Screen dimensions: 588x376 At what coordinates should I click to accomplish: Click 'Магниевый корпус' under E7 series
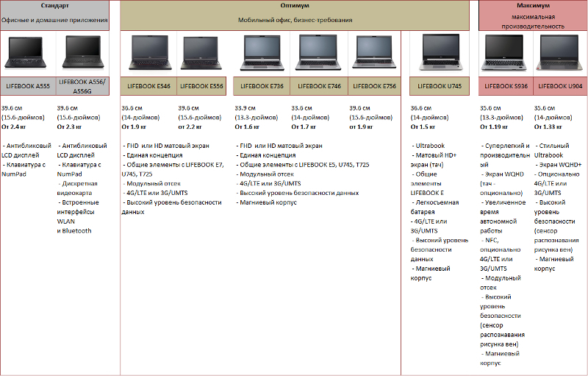(268, 202)
